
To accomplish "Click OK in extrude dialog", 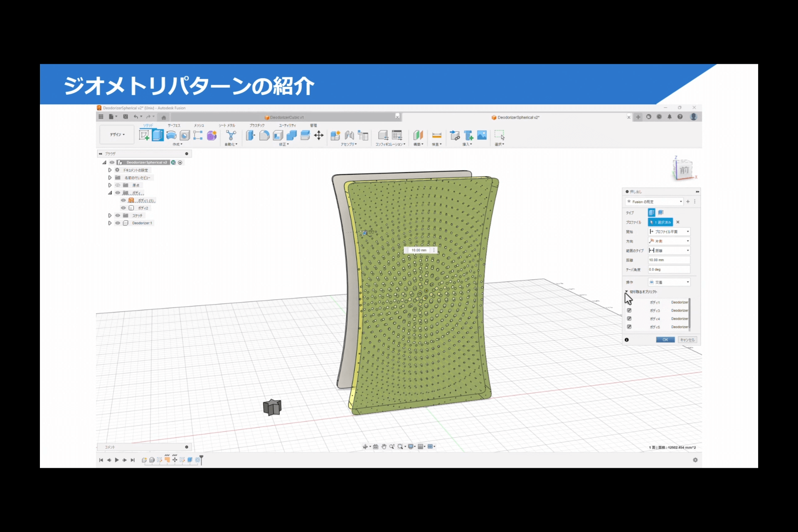I will (665, 340).
